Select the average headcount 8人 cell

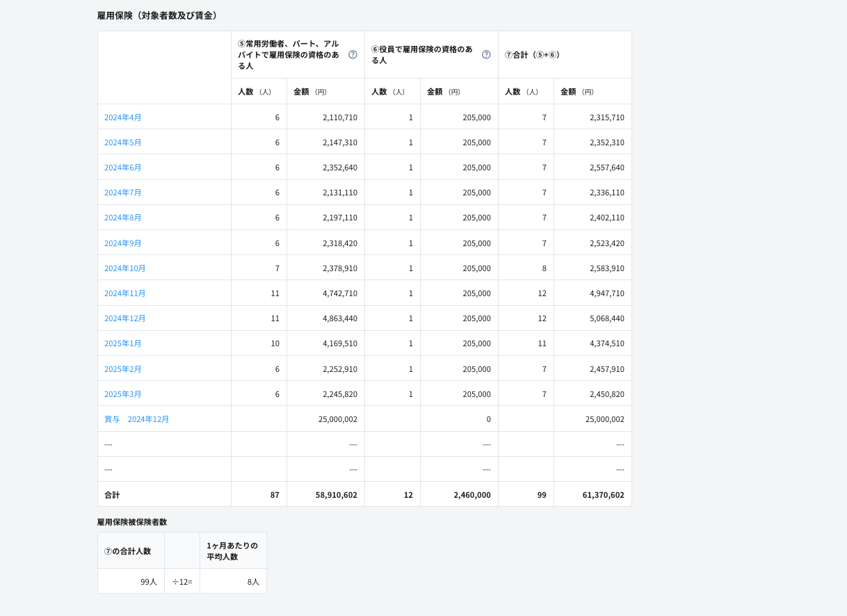[253, 582]
